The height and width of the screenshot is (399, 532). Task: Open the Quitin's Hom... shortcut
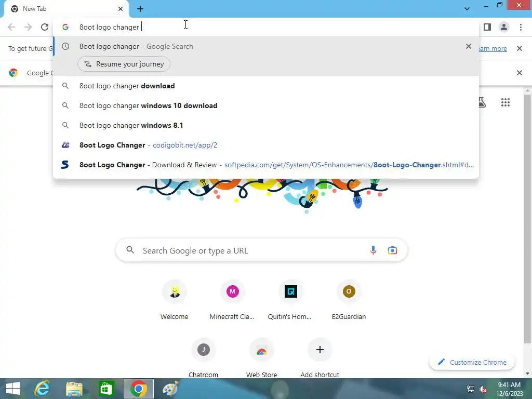290,300
